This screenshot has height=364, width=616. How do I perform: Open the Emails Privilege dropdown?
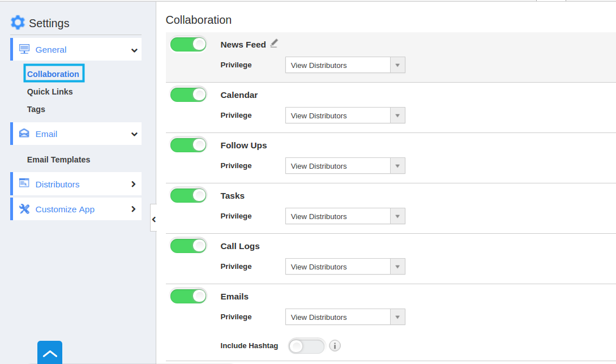point(345,317)
